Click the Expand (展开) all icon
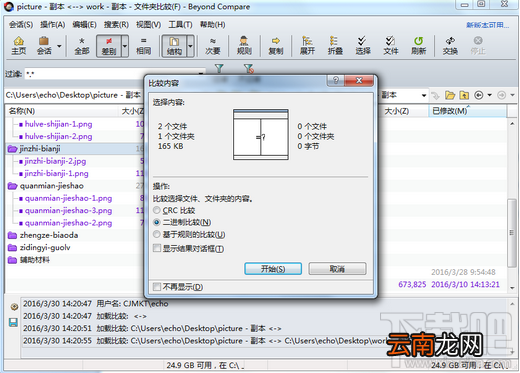The width and height of the screenshot is (520, 373). (x=307, y=45)
